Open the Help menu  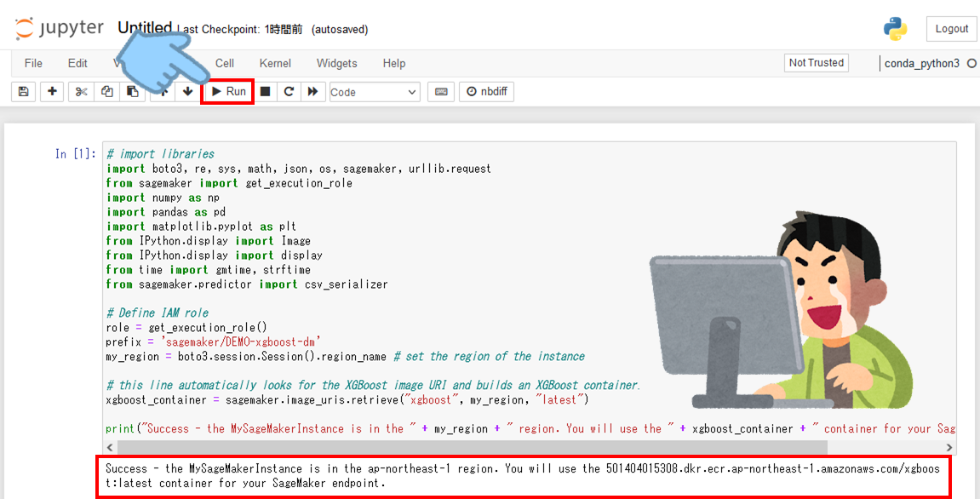coord(394,63)
